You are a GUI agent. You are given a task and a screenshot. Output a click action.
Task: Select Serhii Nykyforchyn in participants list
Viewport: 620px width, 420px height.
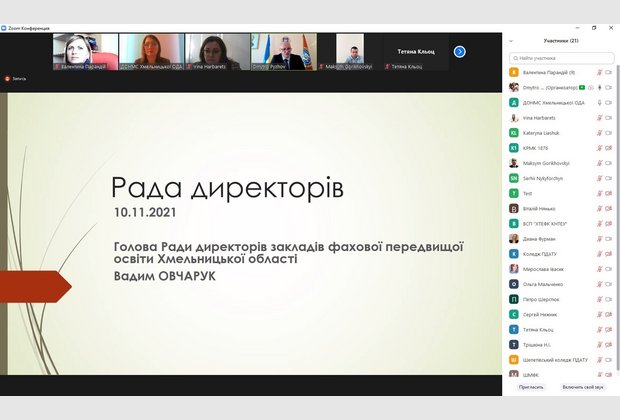[543, 178]
